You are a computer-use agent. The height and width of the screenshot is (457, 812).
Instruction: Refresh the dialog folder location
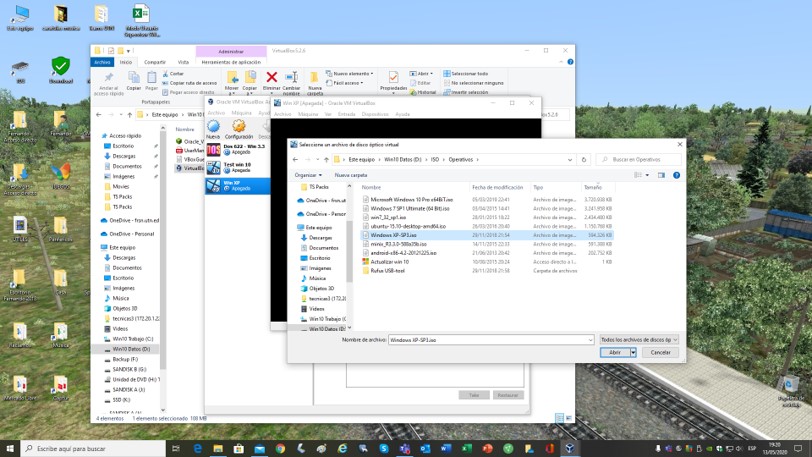pos(584,160)
